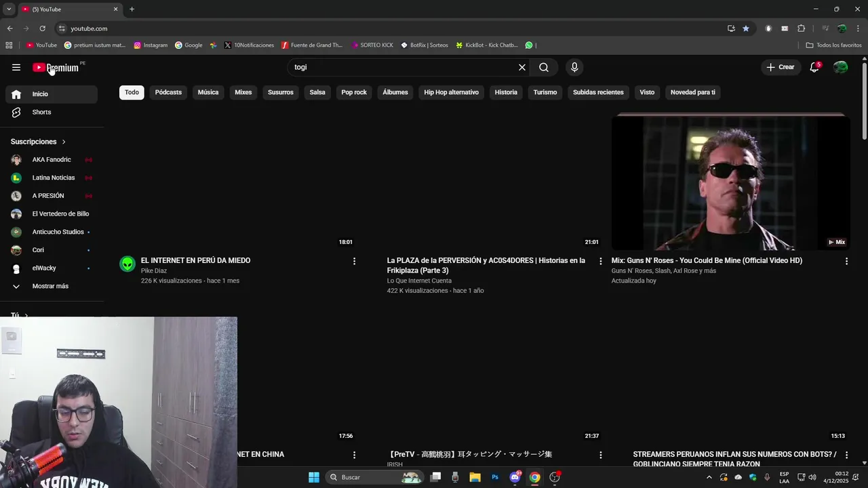This screenshot has height=488, width=868.
Task: Select the Turismo filter chip
Action: (545, 92)
